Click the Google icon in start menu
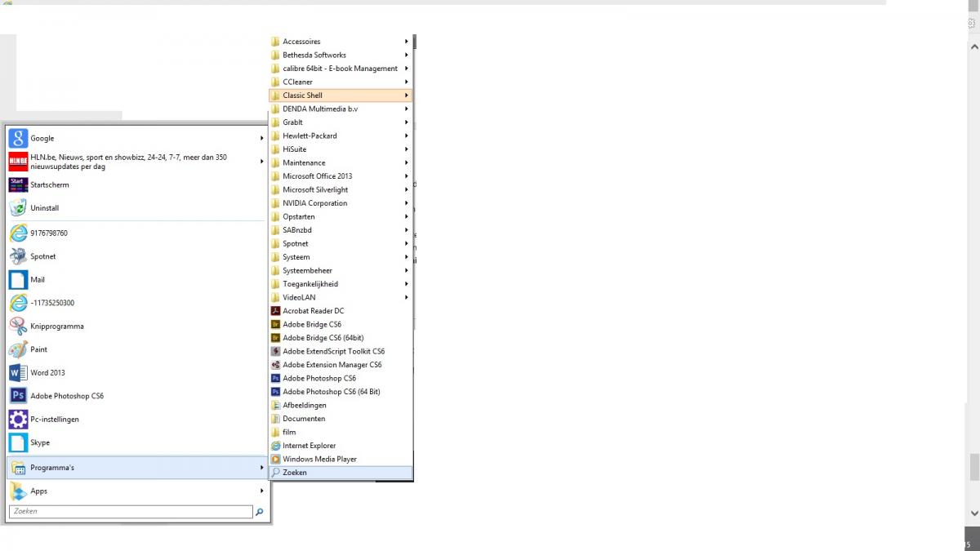 coord(18,138)
